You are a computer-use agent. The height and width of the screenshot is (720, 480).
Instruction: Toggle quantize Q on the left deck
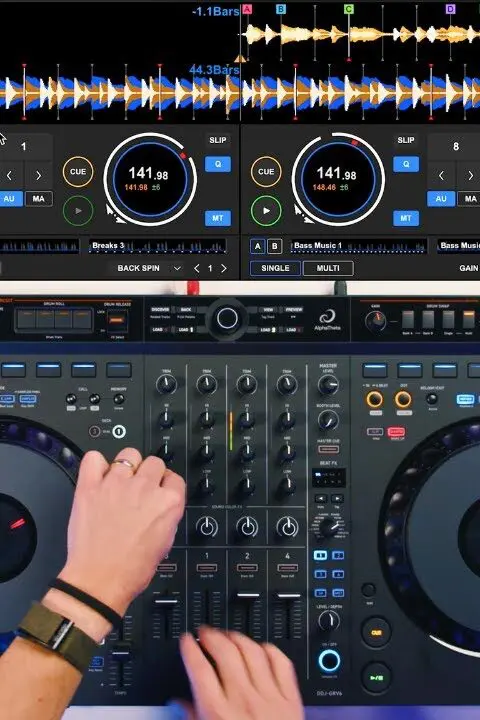tap(218, 164)
